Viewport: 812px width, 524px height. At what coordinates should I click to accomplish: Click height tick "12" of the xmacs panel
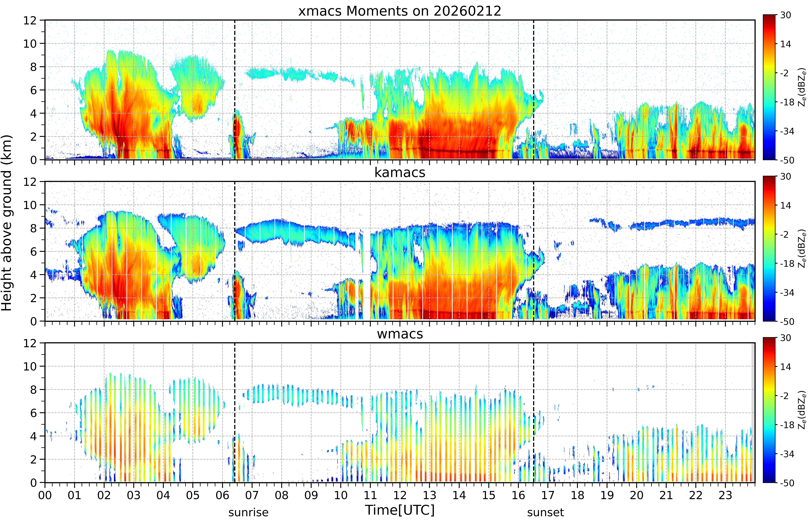[x=30, y=20]
